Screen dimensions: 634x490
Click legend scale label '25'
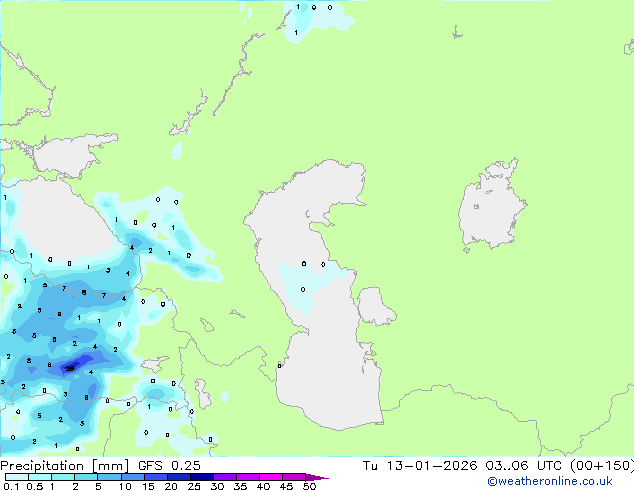[194, 486]
